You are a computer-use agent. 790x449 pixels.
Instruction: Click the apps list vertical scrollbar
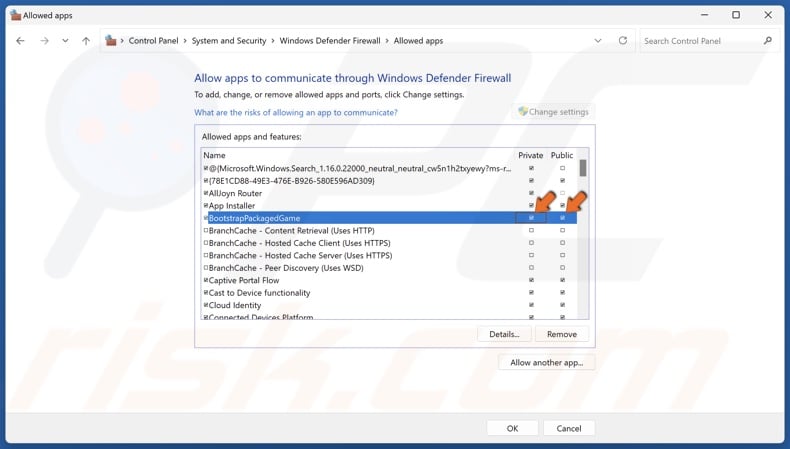[583, 240]
